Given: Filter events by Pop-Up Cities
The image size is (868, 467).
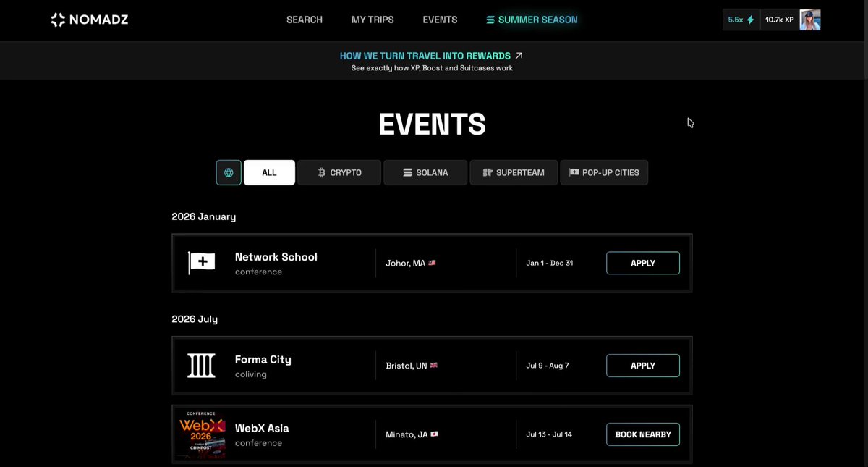Looking at the screenshot, I should [604, 172].
